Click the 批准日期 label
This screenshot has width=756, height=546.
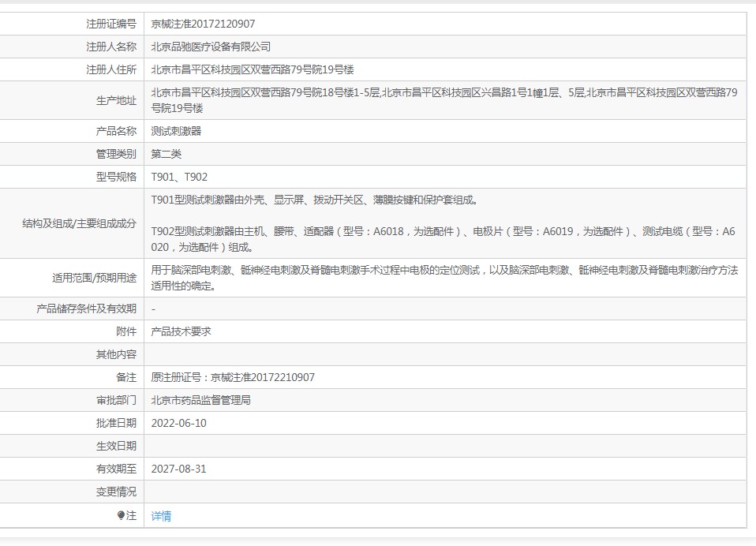116,423
